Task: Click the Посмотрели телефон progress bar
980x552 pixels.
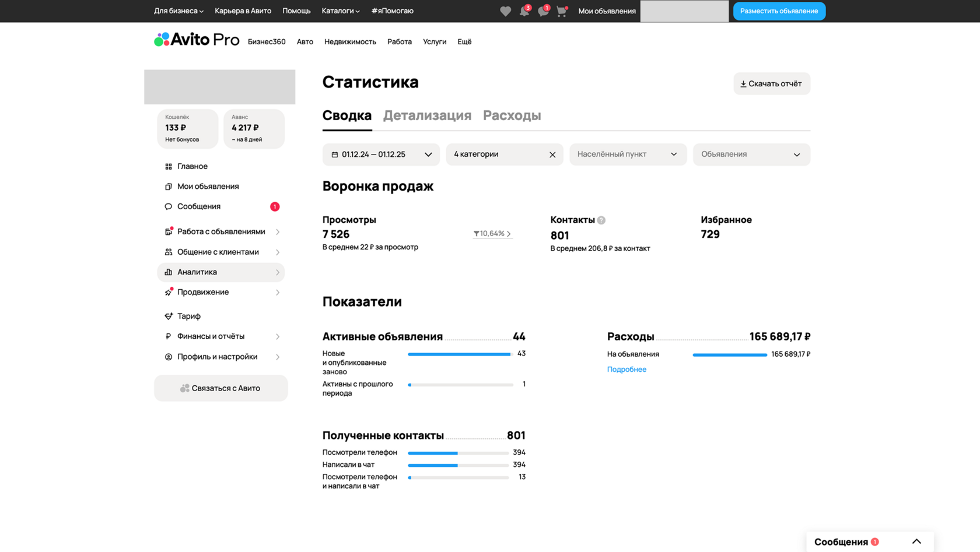Action: 459,453
